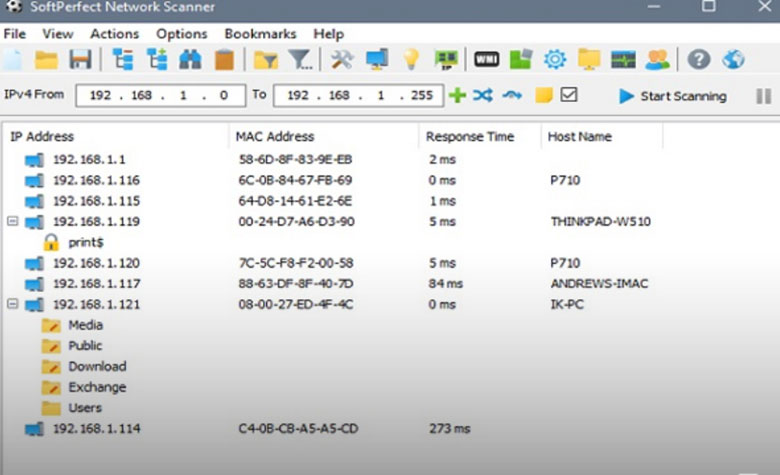The width and height of the screenshot is (780, 475).
Task: Click the yellow note icon near IP range
Action: tap(544, 95)
